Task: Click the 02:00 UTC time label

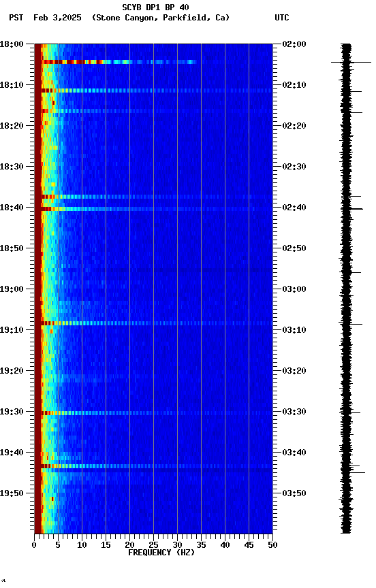Action: coord(294,44)
